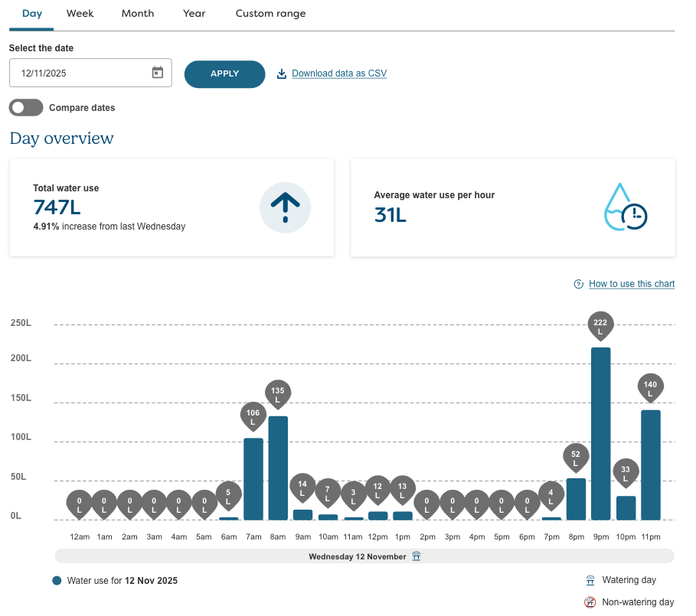Viewport: 696px width, 616px height.
Task: Open the Download data as CSV link
Action: pyautogui.click(x=338, y=73)
